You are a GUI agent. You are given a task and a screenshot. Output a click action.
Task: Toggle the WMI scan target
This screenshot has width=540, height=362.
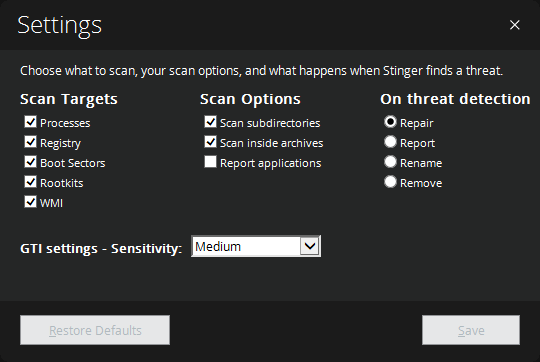30,201
